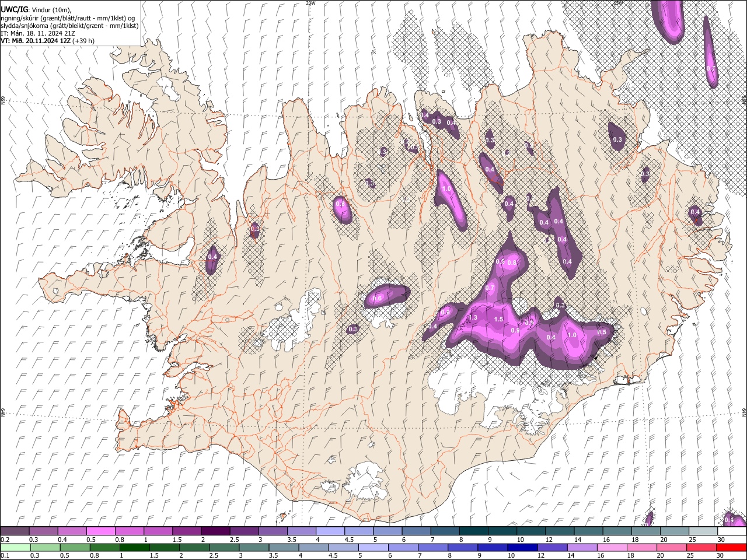Click the 'slydda/snjókoma' legend description line
The image size is (747, 560).
(x=69, y=26)
